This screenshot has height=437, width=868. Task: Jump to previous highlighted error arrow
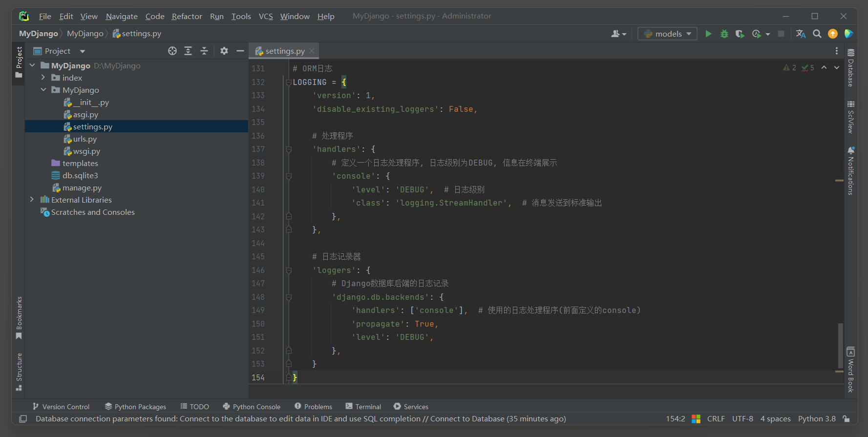[x=824, y=67]
